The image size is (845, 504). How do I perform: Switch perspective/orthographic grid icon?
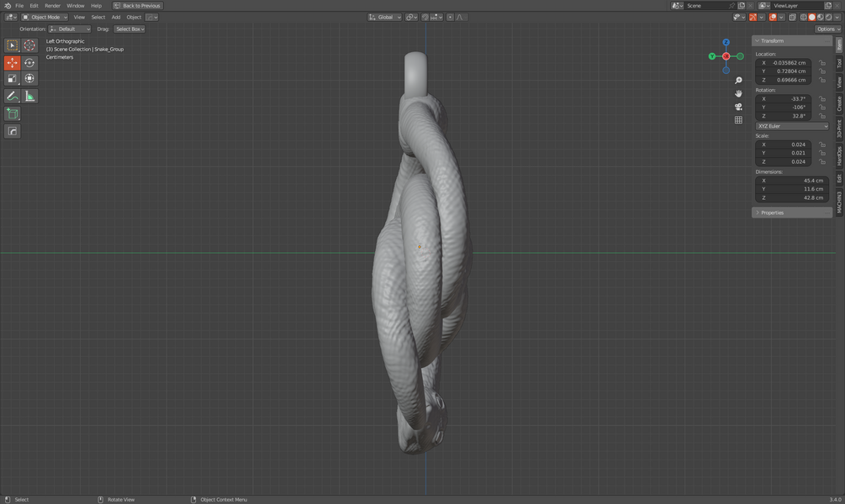pyautogui.click(x=738, y=119)
